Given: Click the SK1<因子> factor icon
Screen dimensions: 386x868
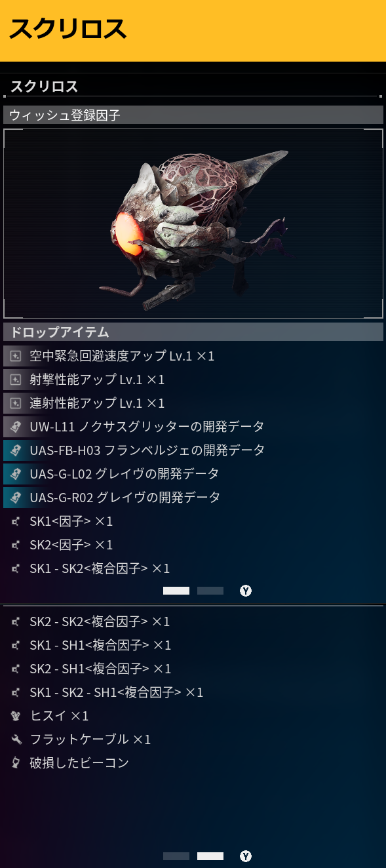Looking at the screenshot, I should (16, 522).
